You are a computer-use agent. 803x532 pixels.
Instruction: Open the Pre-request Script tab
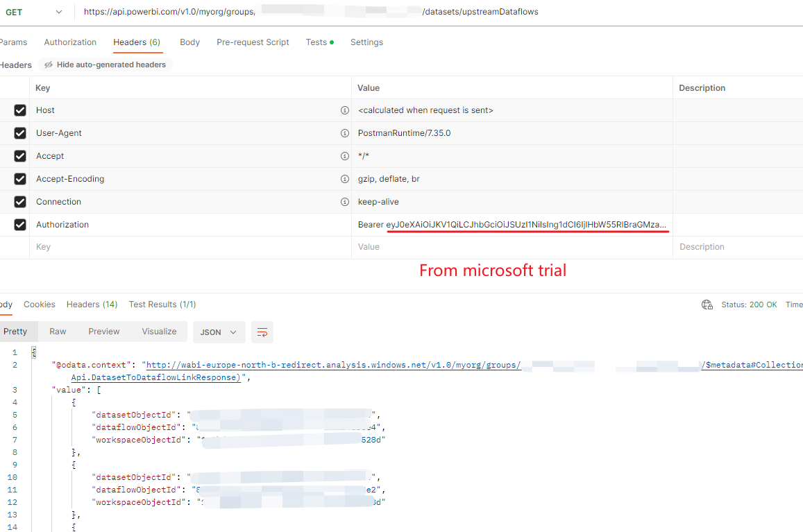pos(253,42)
